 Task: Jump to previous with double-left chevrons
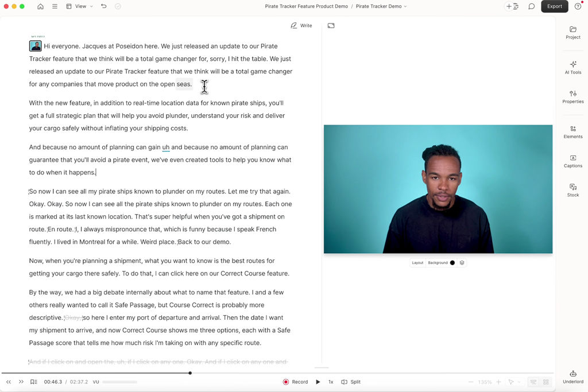(9, 382)
